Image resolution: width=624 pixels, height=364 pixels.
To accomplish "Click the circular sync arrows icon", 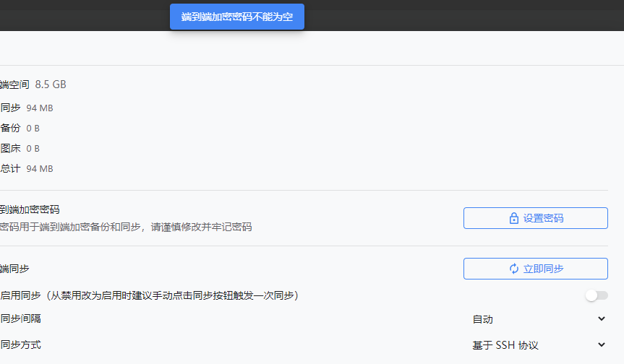I will (x=514, y=269).
